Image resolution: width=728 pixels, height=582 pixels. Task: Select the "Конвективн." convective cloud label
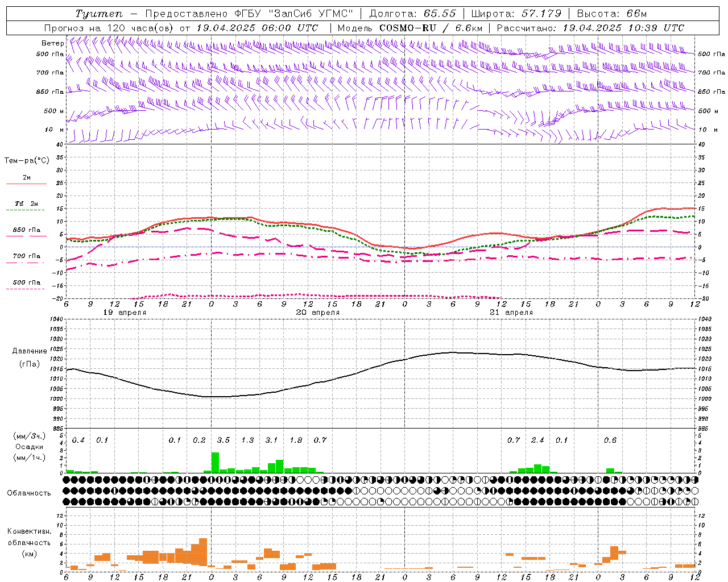point(29,531)
